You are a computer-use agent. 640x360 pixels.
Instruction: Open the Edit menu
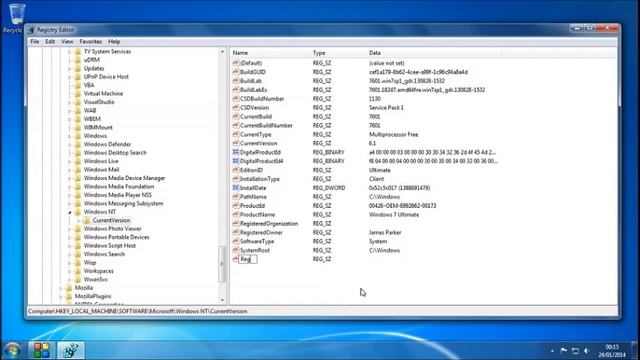point(50,42)
